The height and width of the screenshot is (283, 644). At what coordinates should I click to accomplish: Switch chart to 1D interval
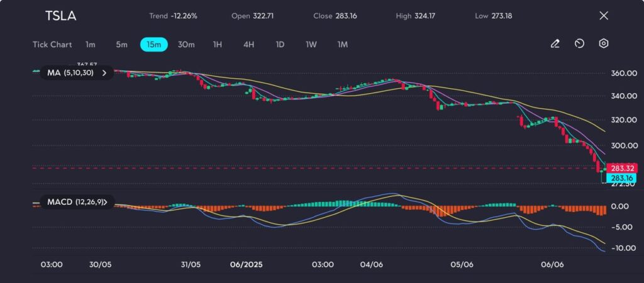click(x=280, y=45)
